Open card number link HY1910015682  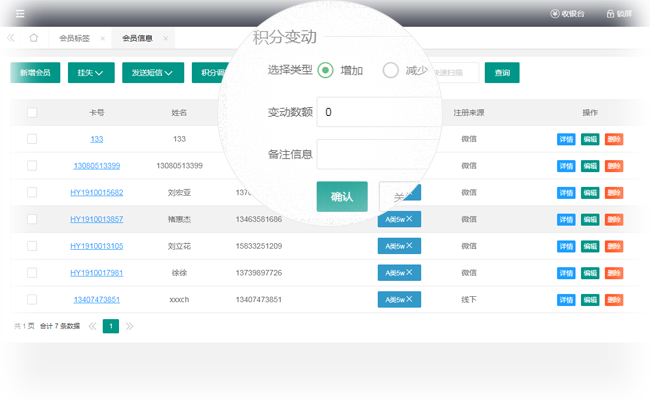point(96,193)
